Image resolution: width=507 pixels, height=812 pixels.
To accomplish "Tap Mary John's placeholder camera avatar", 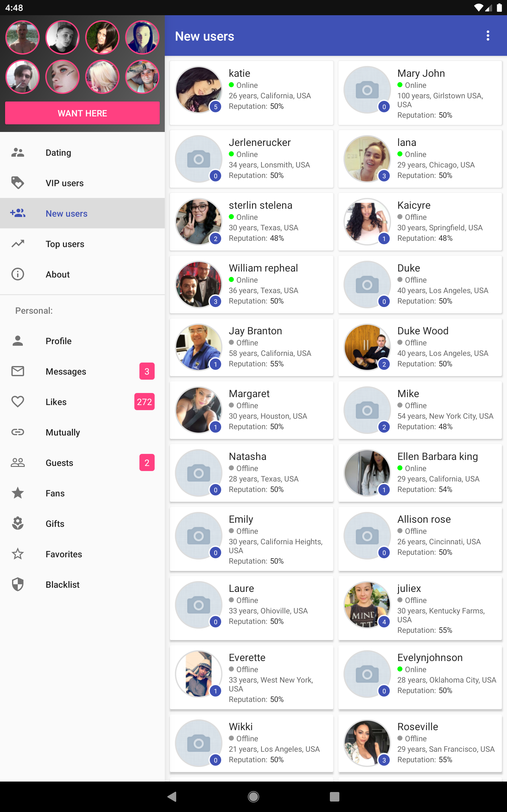I will [367, 90].
